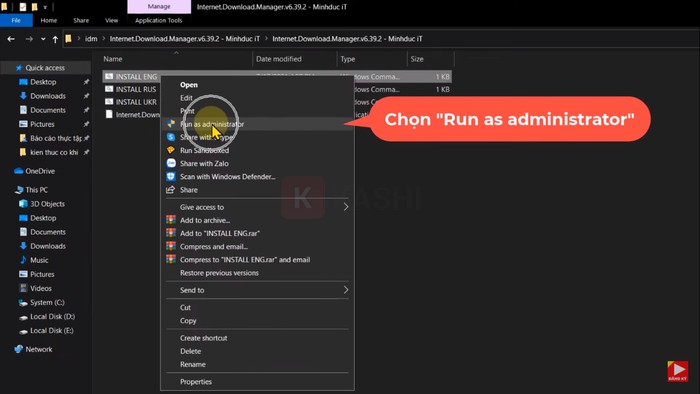The height and width of the screenshot is (394, 700).
Task: Click WinRAR icon beside Add to "INSTALL ENG.rar"
Action: (x=171, y=232)
